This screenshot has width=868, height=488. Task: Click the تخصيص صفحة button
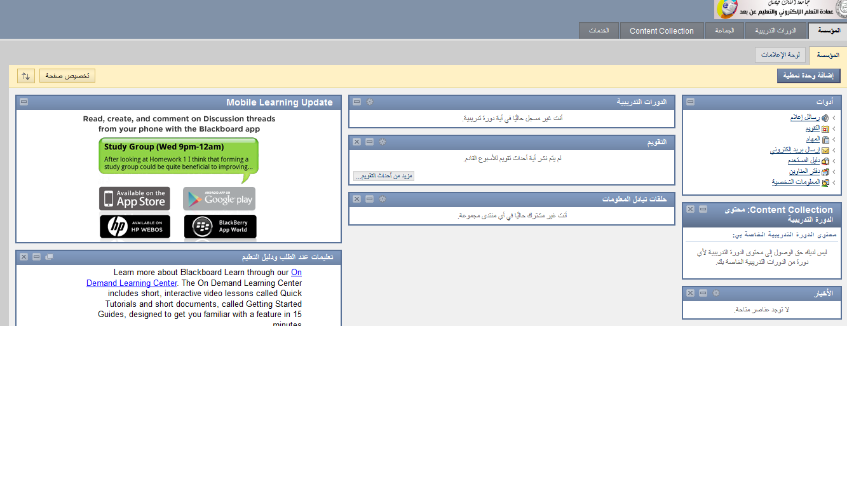pyautogui.click(x=67, y=76)
